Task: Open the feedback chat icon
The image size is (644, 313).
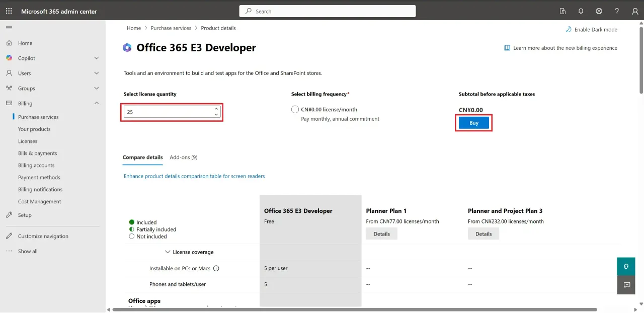Action: pos(626,285)
